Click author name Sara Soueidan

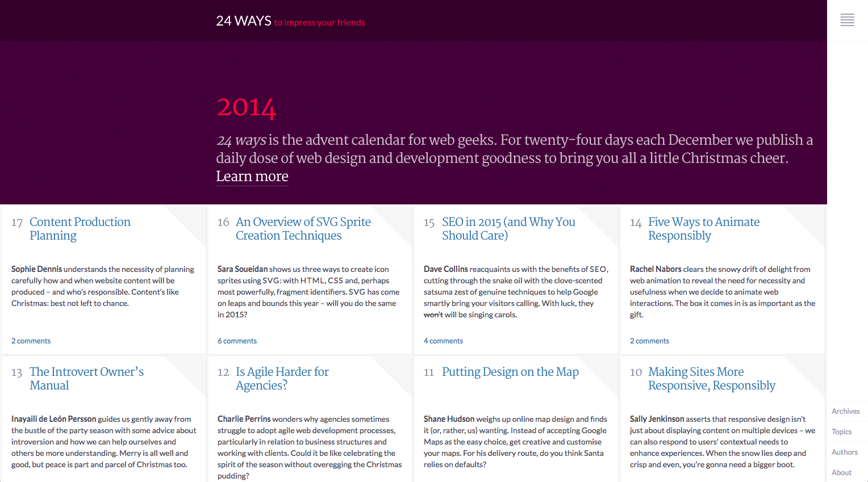243,269
